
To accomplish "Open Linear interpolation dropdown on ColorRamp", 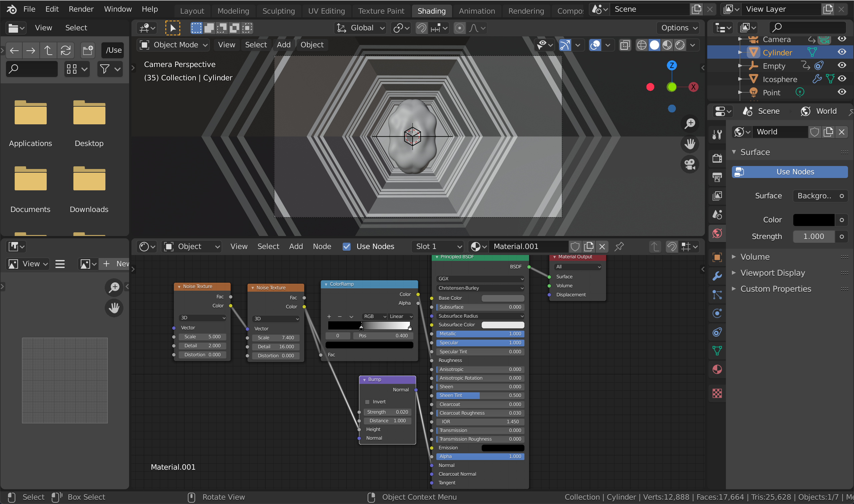I will click(x=401, y=317).
